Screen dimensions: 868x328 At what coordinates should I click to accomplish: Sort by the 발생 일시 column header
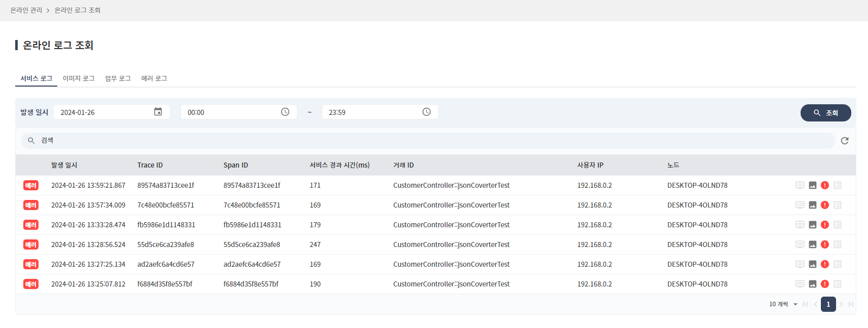[64, 165]
